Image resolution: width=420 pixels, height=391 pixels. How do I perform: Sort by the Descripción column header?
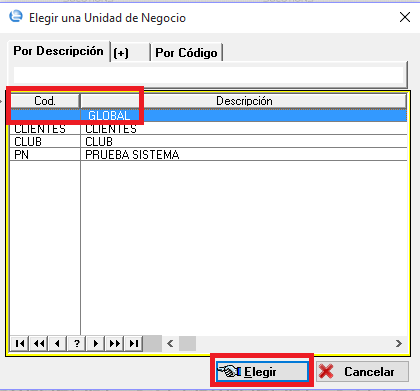click(x=244, y=101)
